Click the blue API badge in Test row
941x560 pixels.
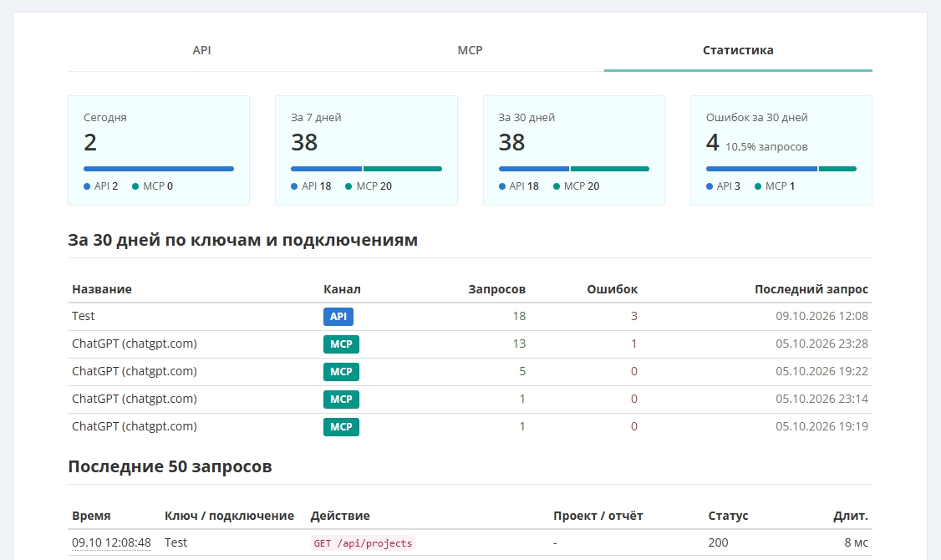tap(338, 316)
